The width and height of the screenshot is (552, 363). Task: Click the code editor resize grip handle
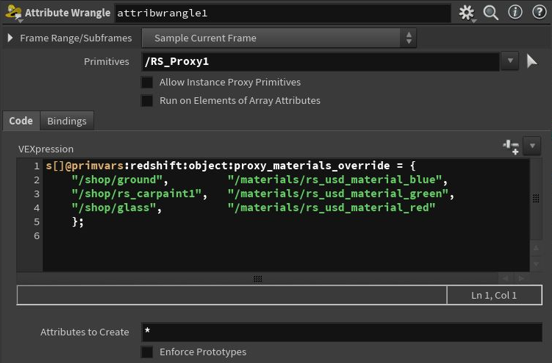258,279
